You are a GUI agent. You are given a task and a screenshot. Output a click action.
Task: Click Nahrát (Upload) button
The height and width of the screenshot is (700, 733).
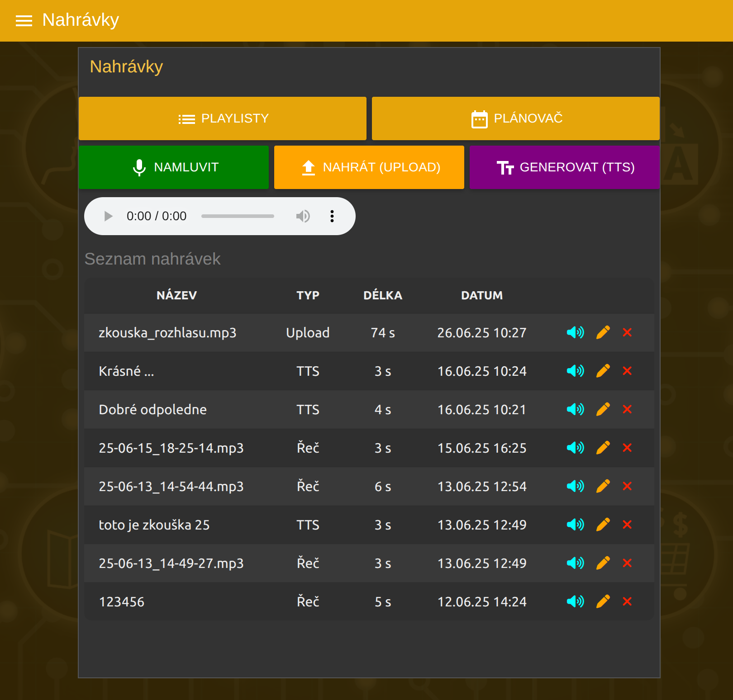click(x=369, y=167)
